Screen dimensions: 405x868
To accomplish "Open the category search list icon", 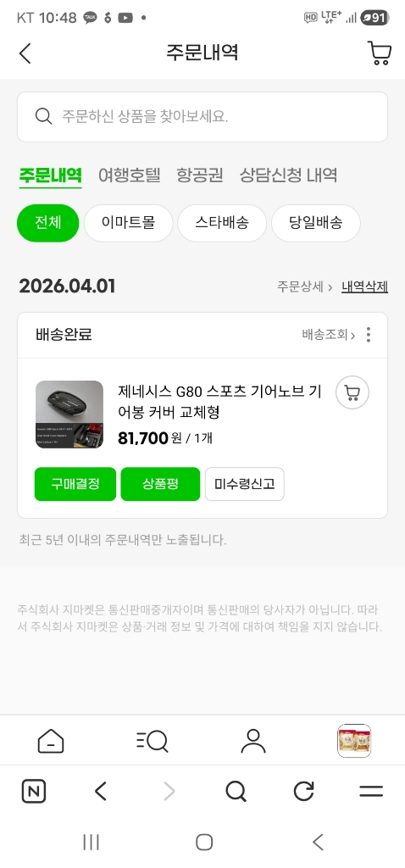I will click(x=152, y=741).
